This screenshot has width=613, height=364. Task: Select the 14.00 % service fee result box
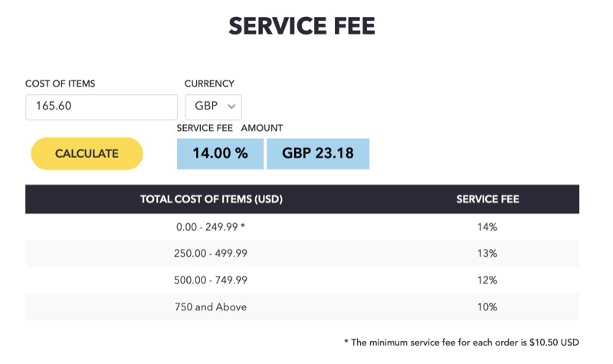(220, 154)
